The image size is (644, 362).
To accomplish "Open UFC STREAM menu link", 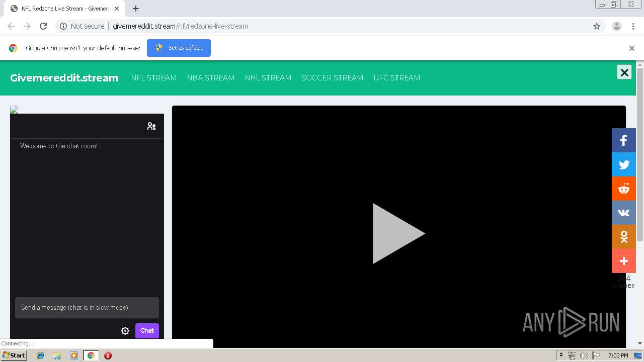I will (397, 78).
